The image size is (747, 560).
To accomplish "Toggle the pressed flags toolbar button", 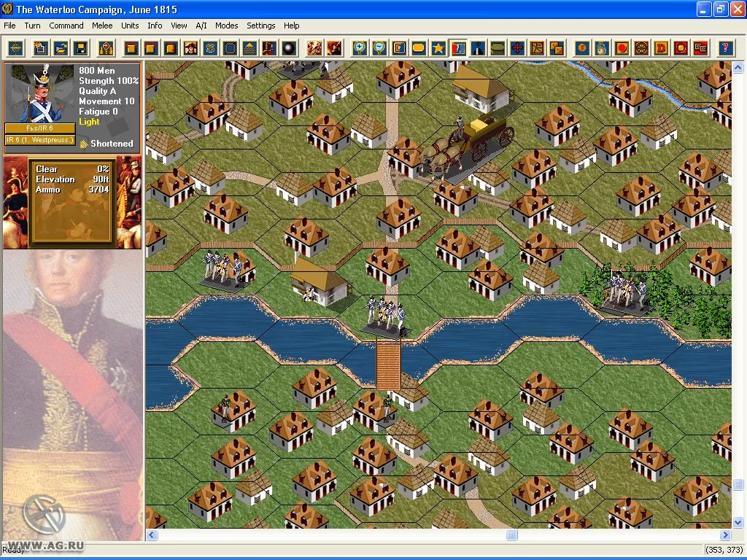I will coord(458,48).
